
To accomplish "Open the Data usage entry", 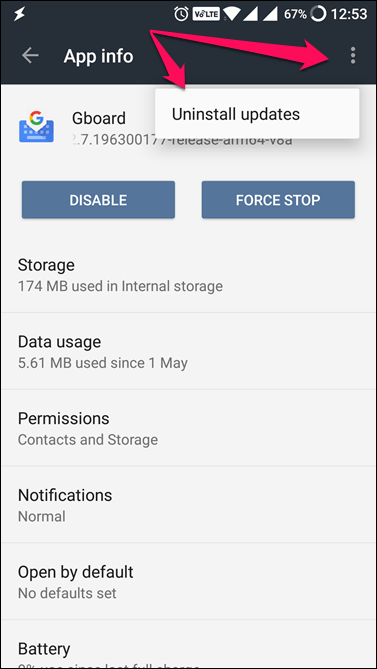I will click(x=188, y=351).
